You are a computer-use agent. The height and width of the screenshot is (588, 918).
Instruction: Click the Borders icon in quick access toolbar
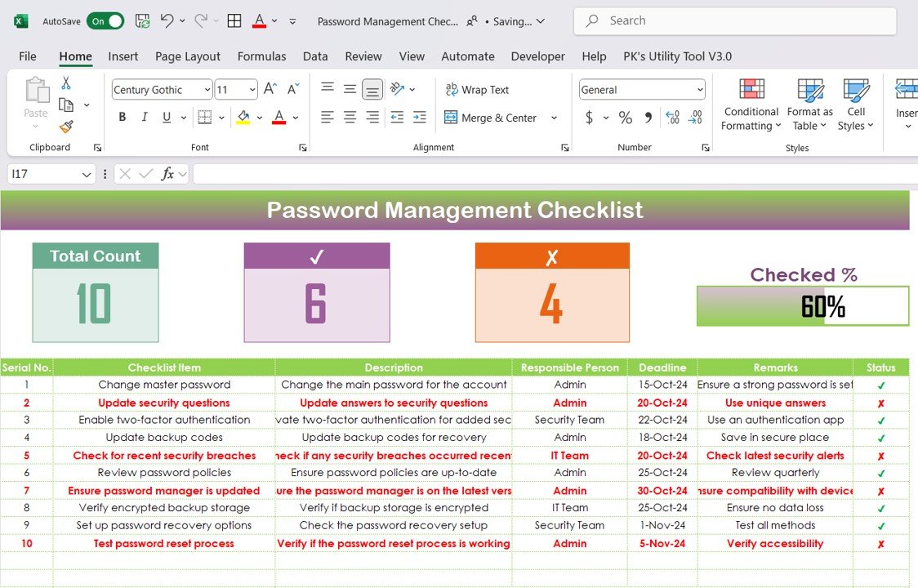coord(234,21)
